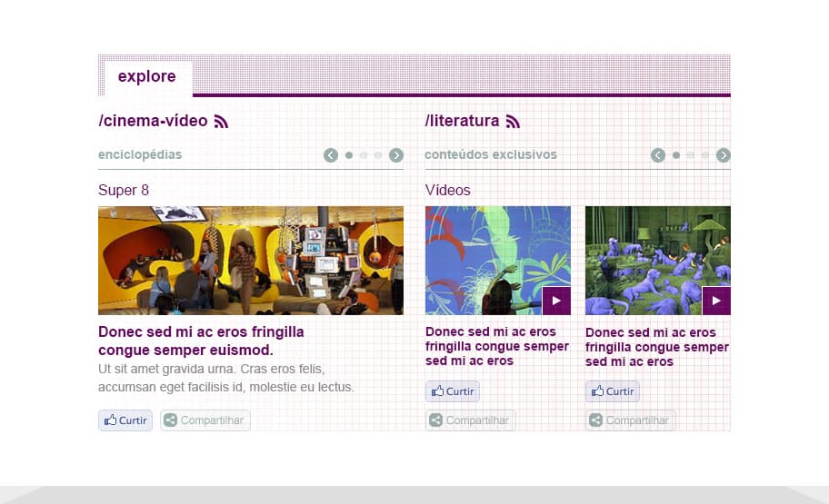Go to previous conteúdos exclusivos slide arrow
Image resolution: width=829 pixels, height=504 pixels.
click(x=658, y=155)
